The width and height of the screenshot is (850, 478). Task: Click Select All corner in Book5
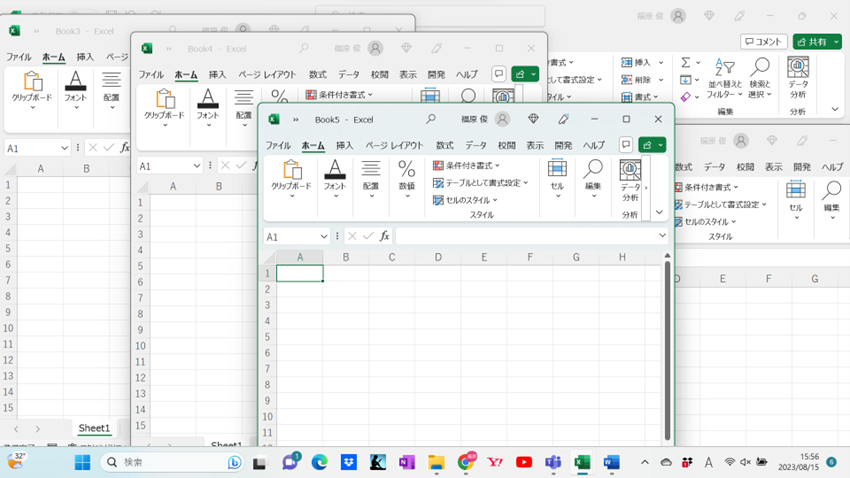pos(269,257)
